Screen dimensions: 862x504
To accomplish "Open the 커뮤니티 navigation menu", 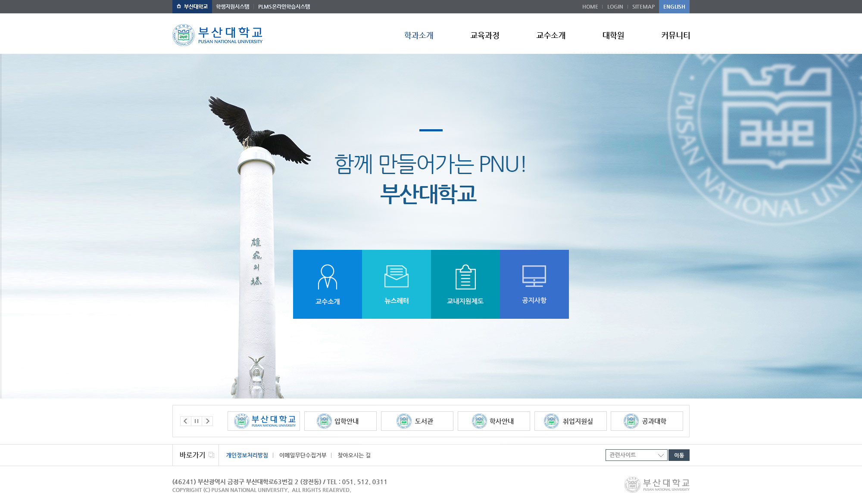I will pos(675,35).
